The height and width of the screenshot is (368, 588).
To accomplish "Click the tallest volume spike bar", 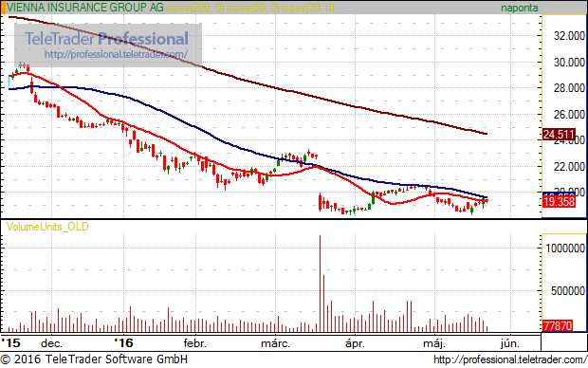I will (x=320, y=284).
